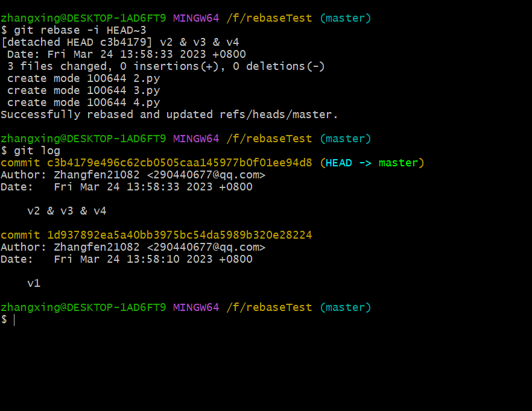Image resolution: width=532 pixels, height=411 pixels.
Task: Click the first prompt line above 'git rebase'
Action: pyautogui.click(x=186, y=18)
